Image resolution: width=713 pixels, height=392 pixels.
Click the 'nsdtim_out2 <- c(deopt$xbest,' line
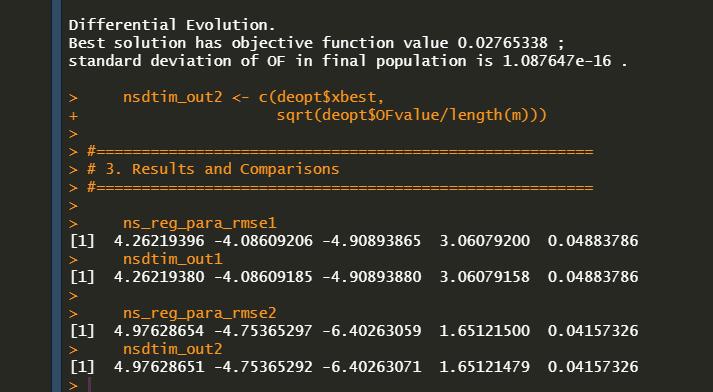click(254, 97)
